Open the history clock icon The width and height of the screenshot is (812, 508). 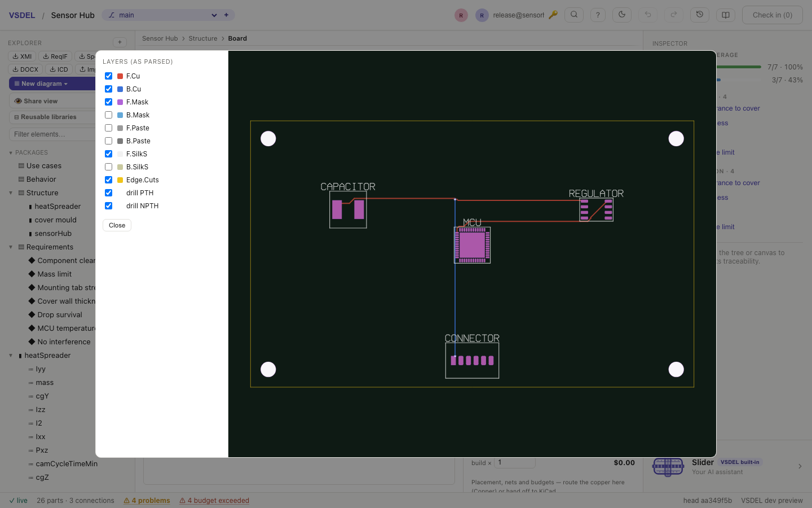coord(700,15)
